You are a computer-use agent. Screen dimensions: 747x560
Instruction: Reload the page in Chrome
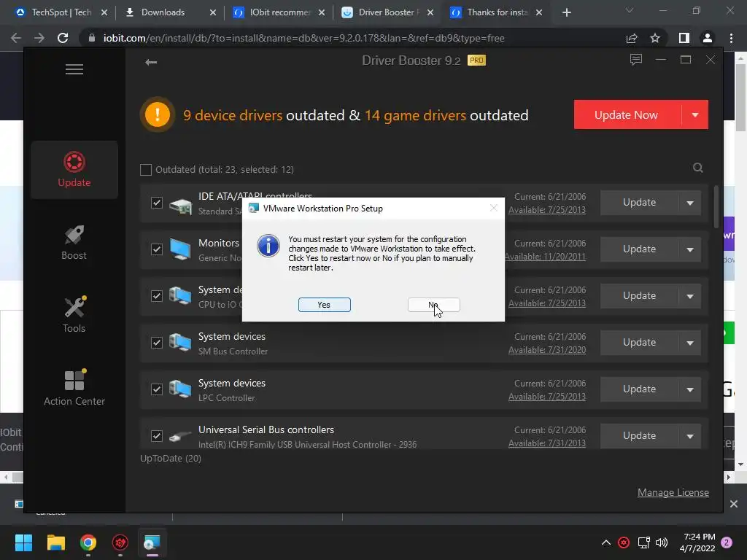tap(63, 38)
